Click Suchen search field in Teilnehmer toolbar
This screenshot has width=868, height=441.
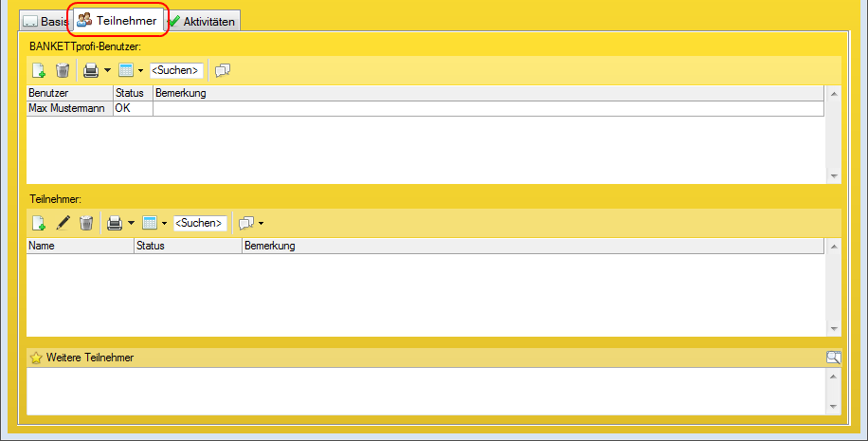(x=200, y=224)
